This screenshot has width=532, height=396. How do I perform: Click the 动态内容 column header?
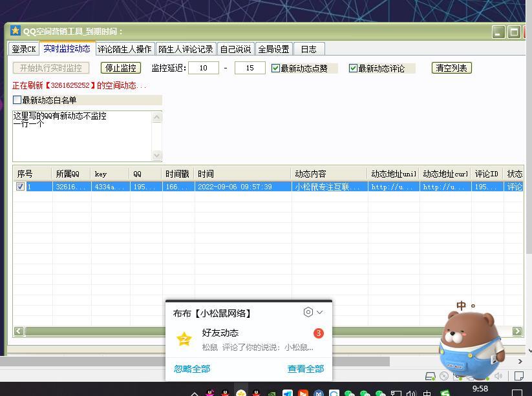point(330,174)
